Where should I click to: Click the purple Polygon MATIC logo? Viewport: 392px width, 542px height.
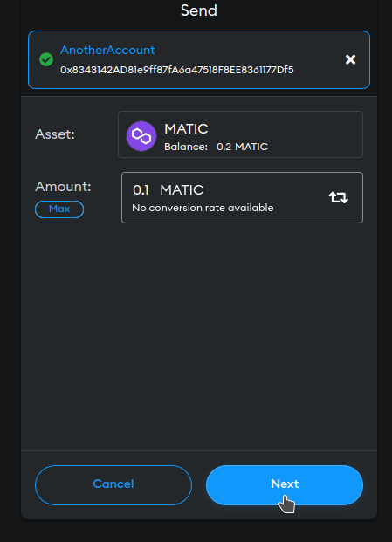[x=141, y=136]
